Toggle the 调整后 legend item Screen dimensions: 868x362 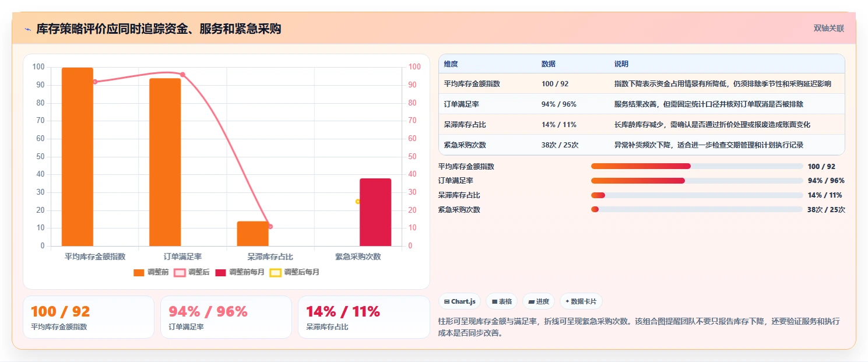[x=192, y=272]
